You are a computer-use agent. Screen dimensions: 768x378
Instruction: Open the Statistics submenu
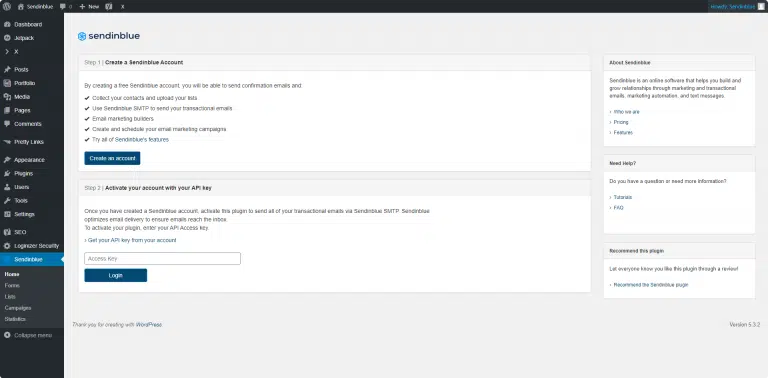coord(15,319)
